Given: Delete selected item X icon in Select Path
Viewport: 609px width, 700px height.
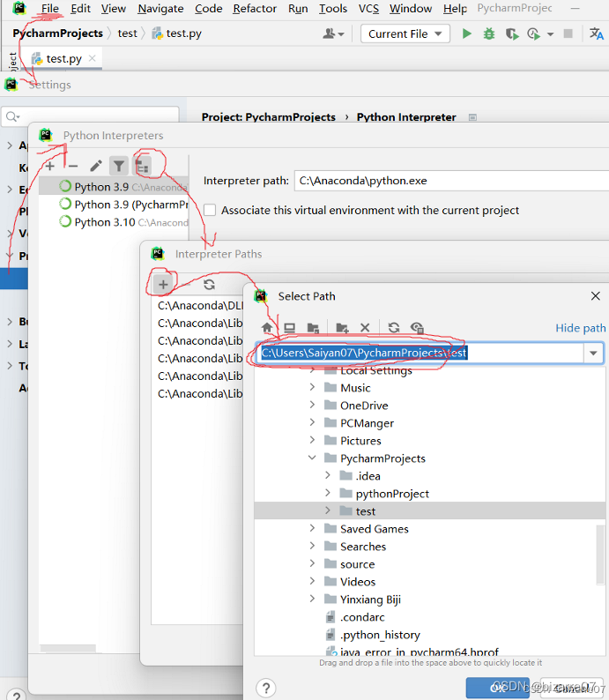Looking at the screenshot, I should coord(365,328).
